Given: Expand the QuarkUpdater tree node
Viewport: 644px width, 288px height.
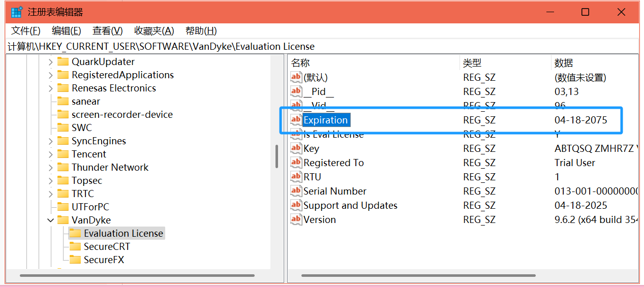Looking at the screenshot, I should (50, 62).
